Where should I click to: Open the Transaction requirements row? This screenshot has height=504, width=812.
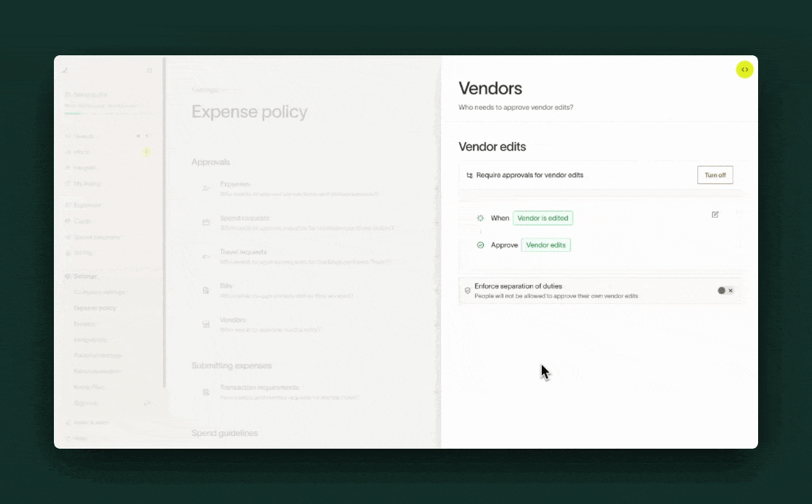coord(316,392)
